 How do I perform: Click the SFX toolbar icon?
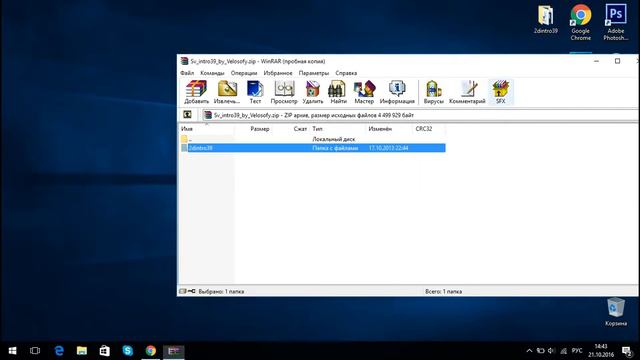click(x=500, y=92)
